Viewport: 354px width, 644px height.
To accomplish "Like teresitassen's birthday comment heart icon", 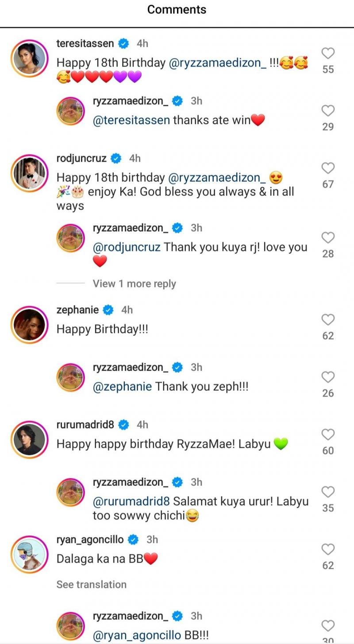I will pyautogui.click(x=328, y=53).
